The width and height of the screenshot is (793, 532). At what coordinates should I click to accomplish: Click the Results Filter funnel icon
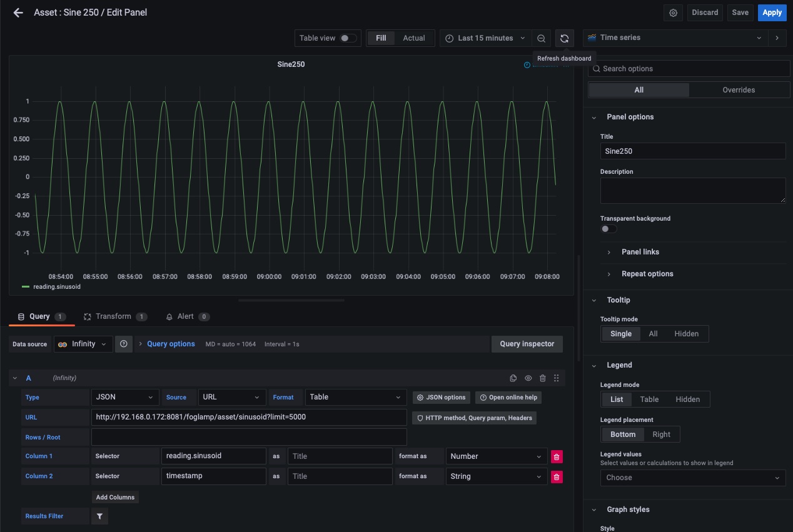coord(99,516)
